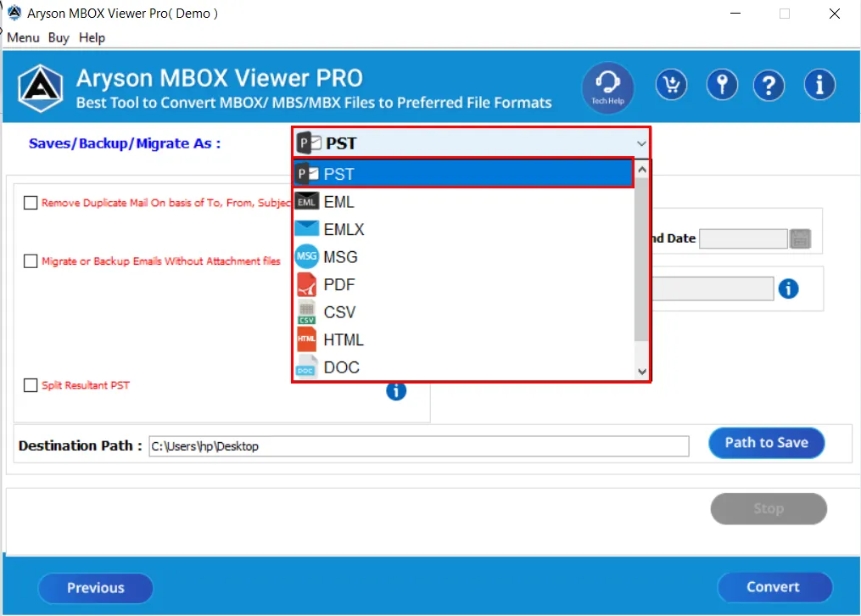Check the Split Resultant PST option

click(31, 385)
